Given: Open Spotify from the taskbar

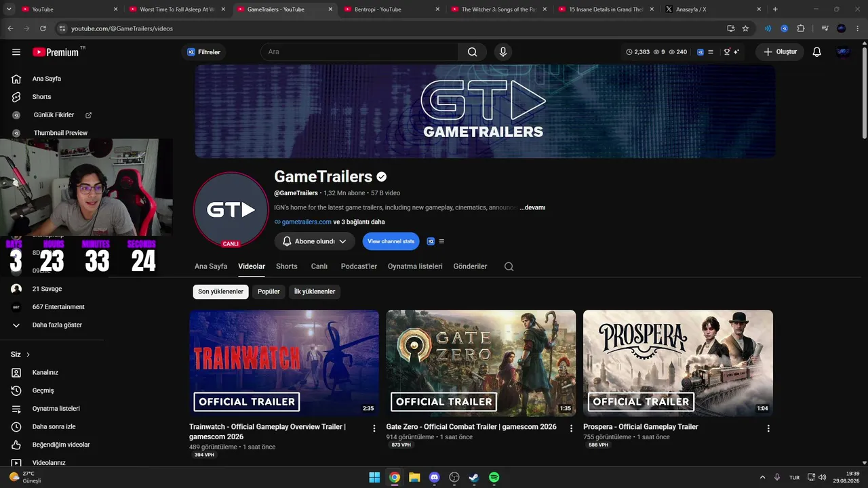Looking at the screenshot, I should coord(494,477).
